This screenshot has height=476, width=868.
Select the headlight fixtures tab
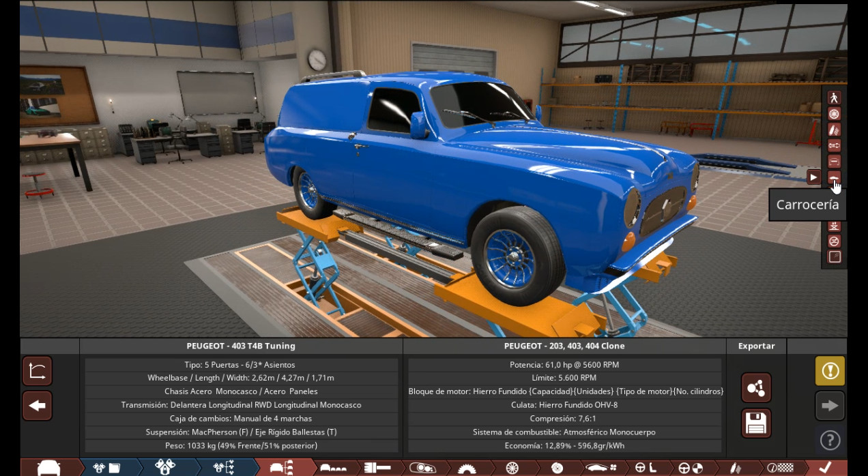(422, 467)
